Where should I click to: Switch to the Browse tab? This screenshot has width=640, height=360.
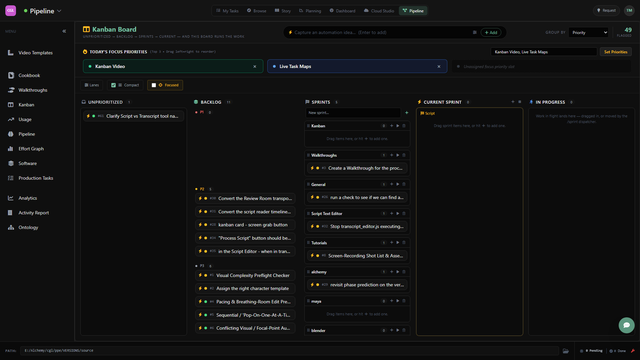coord(256,11)
